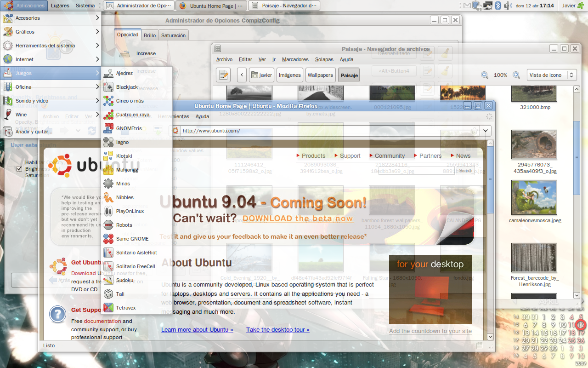Open the Vista de icono view dropdown
Image resolution: width=588 pixels, height=368 pixels.
pyautogui.click(x=551, y=75)
